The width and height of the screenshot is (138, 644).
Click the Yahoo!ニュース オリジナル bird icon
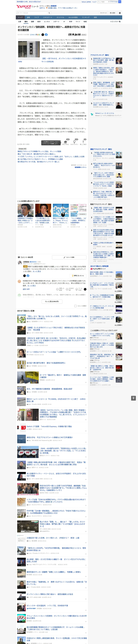[x=92, y=114]
